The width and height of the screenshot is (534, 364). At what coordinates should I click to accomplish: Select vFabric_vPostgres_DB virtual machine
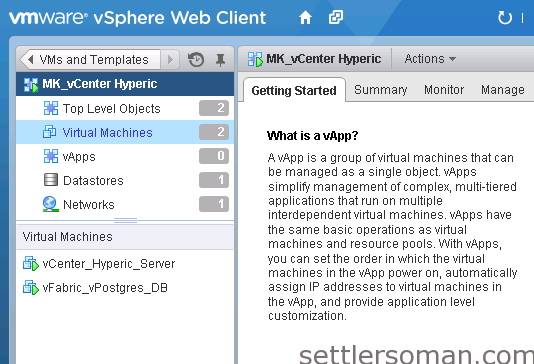(125, 288)
